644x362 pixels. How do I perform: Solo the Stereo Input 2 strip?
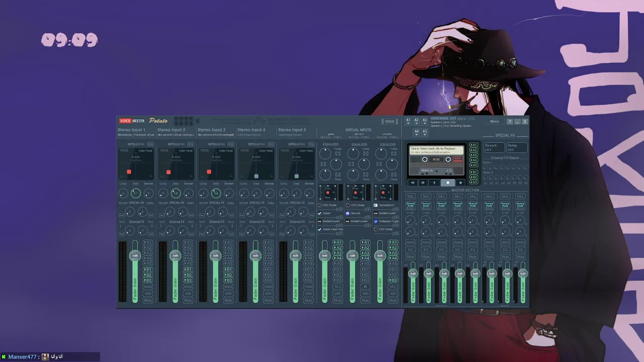(188, 293)
